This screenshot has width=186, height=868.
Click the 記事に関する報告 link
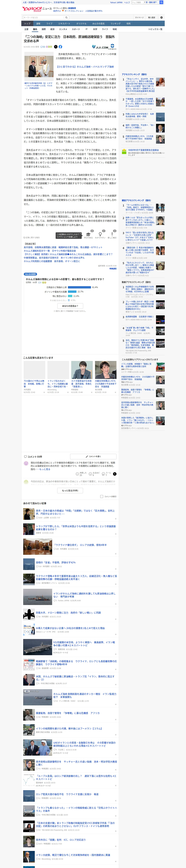tap(31, 238)
